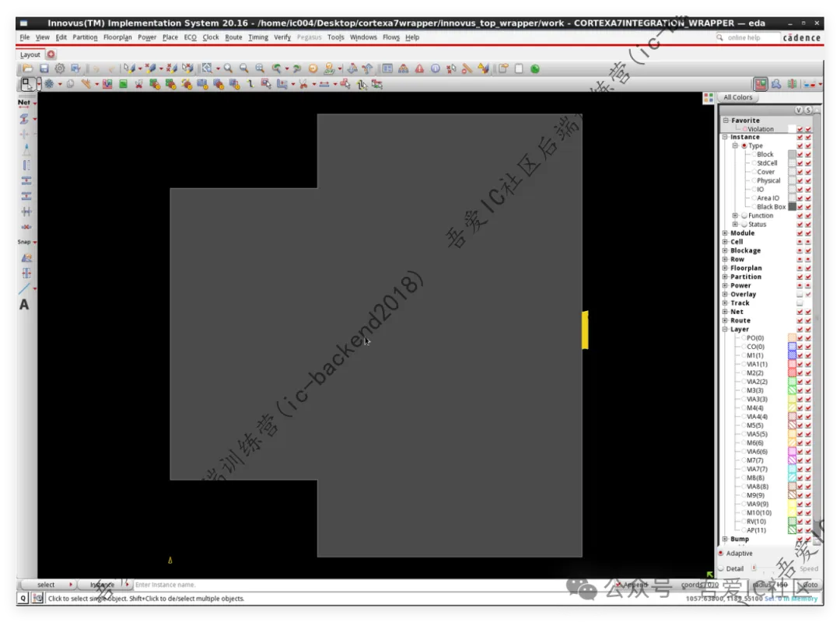Image resolution: width=840 pixels, height=622 pixels.
Task: Click the text label 'A' tool
Action: click(24, 305)
